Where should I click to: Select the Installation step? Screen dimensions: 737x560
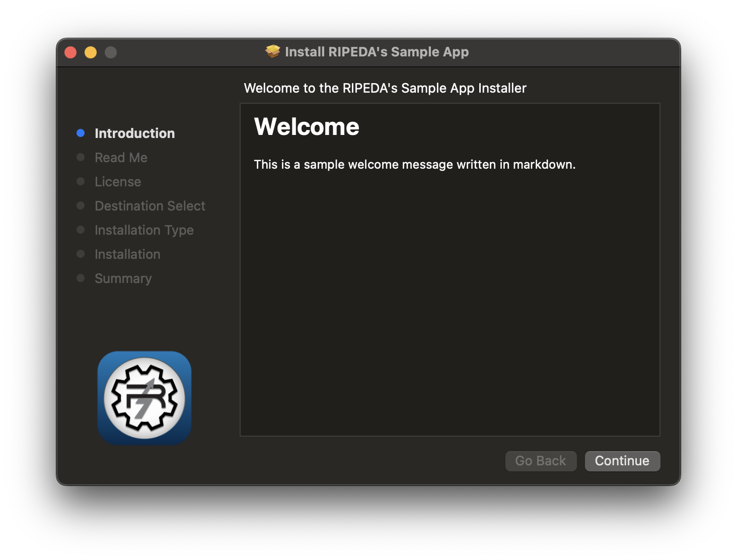pos(127,254)
